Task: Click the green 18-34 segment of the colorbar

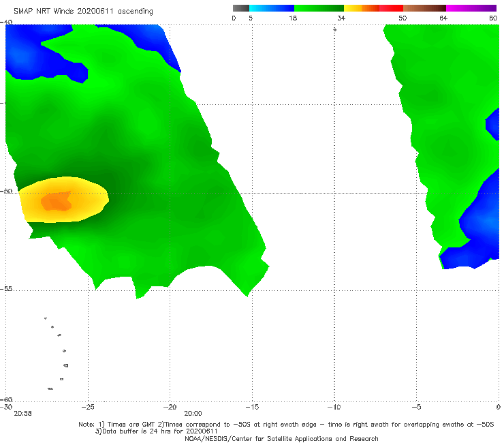Action: [x=319, y=8]
